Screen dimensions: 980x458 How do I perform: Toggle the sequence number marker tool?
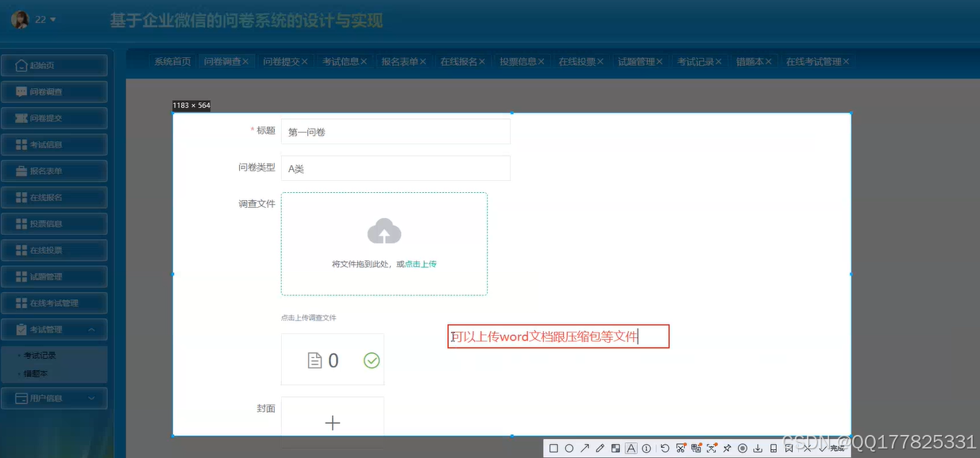(x=646, y=448)
